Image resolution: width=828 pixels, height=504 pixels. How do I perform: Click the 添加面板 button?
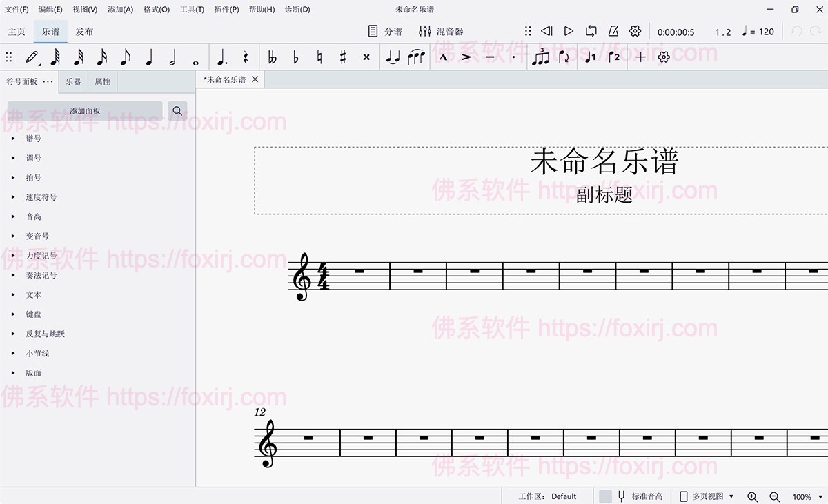coord(85,111)
